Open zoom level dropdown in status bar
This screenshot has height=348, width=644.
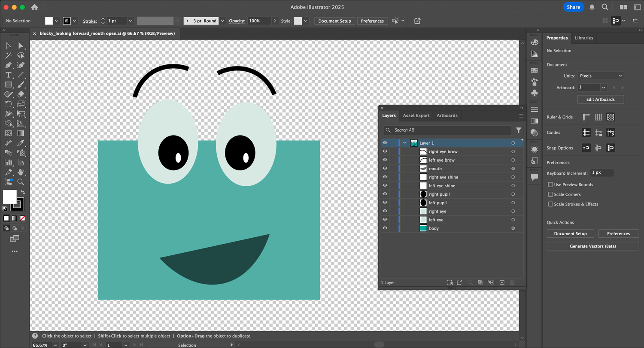[55, 345]
